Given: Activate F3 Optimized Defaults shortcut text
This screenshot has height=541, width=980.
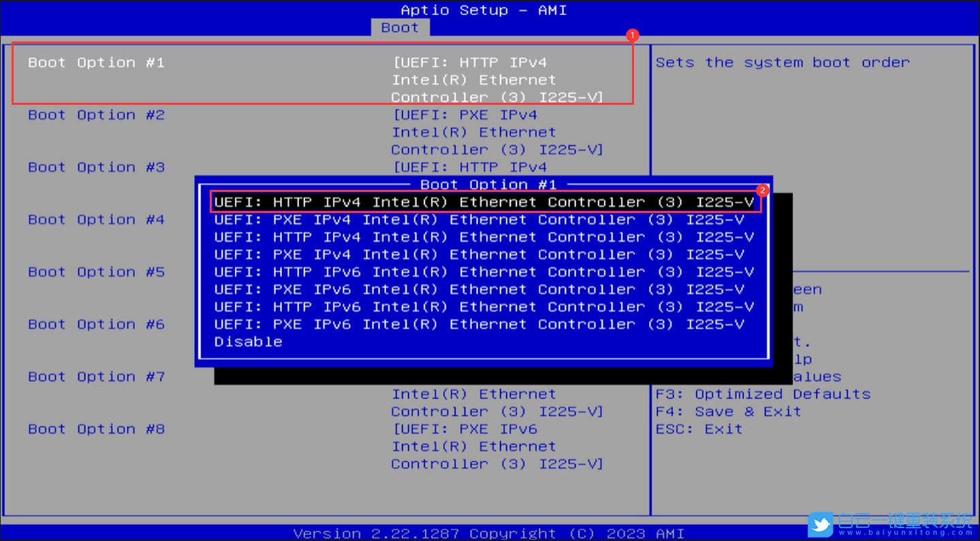Looking at the screenshot, I should [763, 393].
